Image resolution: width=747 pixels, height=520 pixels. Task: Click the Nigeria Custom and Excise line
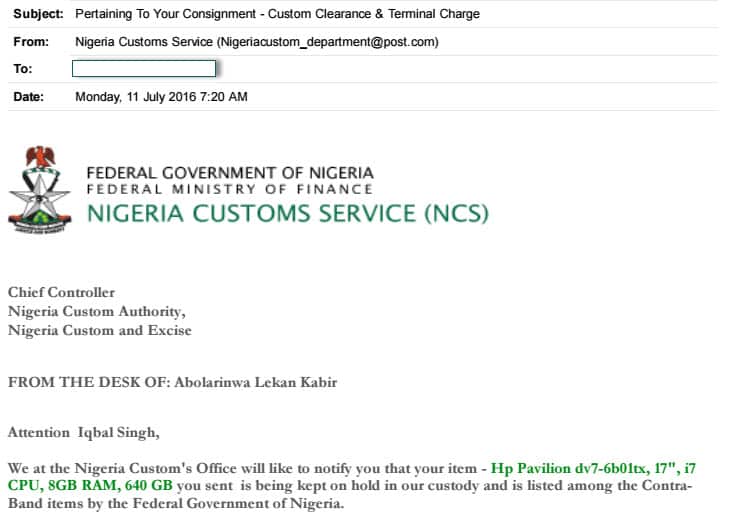[x=99, y=330]
